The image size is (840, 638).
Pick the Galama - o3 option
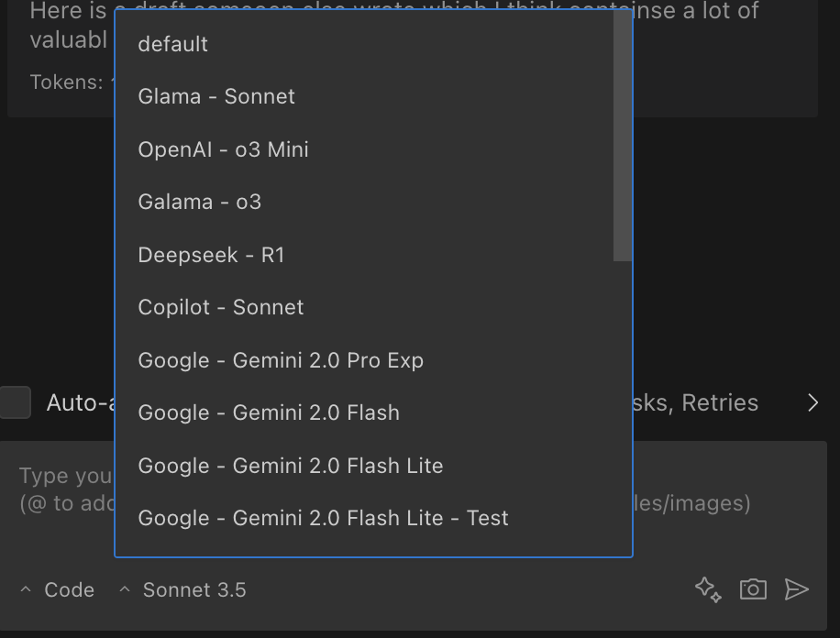coord(200,202)
